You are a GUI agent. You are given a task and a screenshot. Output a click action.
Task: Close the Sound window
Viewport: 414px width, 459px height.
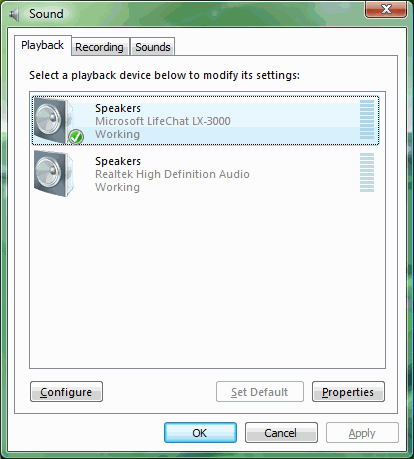pos(386,9)
